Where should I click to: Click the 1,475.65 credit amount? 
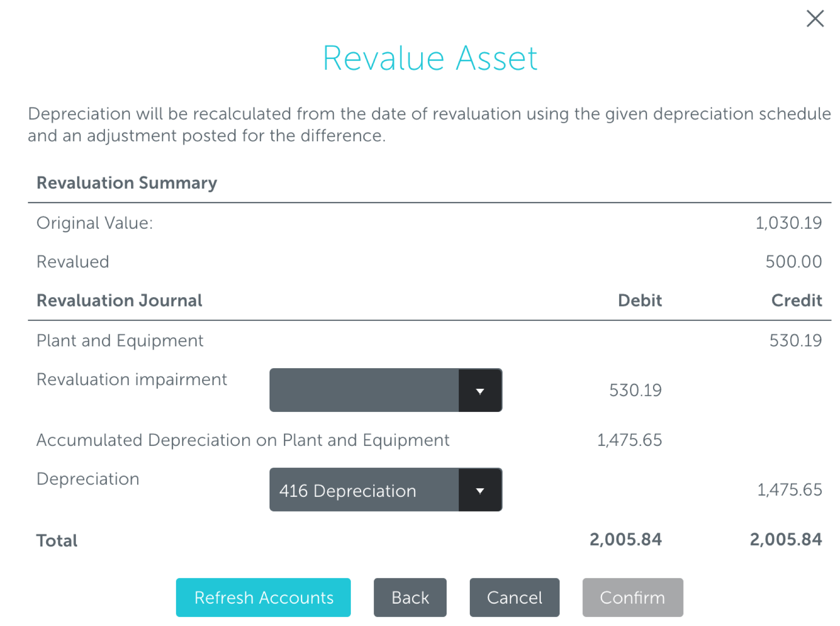pyautogui.click(x=790, y=490)
